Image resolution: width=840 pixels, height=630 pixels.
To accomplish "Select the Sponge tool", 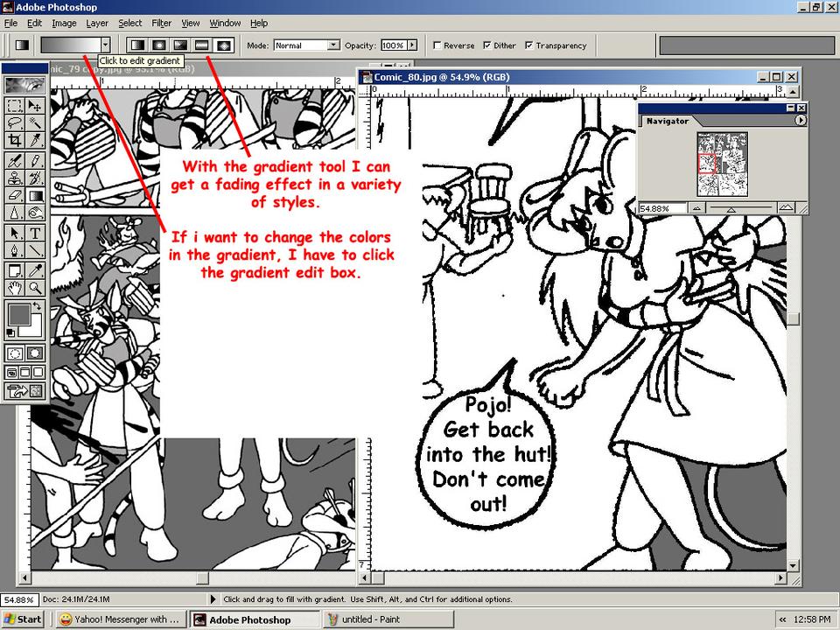I will [35, 213].
